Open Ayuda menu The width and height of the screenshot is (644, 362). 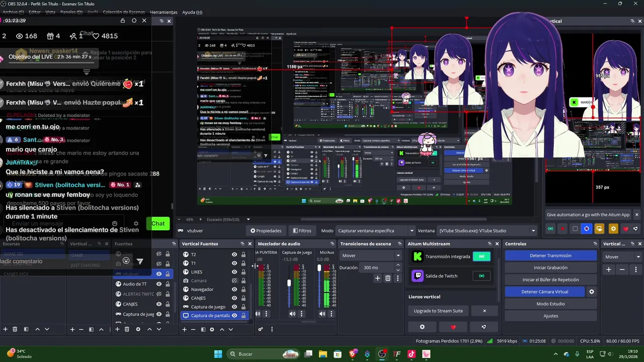click(192, 12)
